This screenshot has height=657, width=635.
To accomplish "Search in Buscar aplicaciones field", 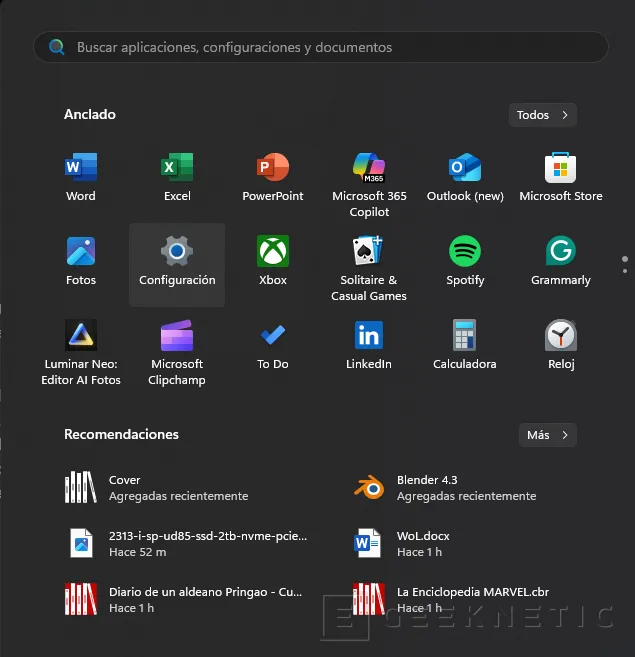I will (x=321, y=47).
